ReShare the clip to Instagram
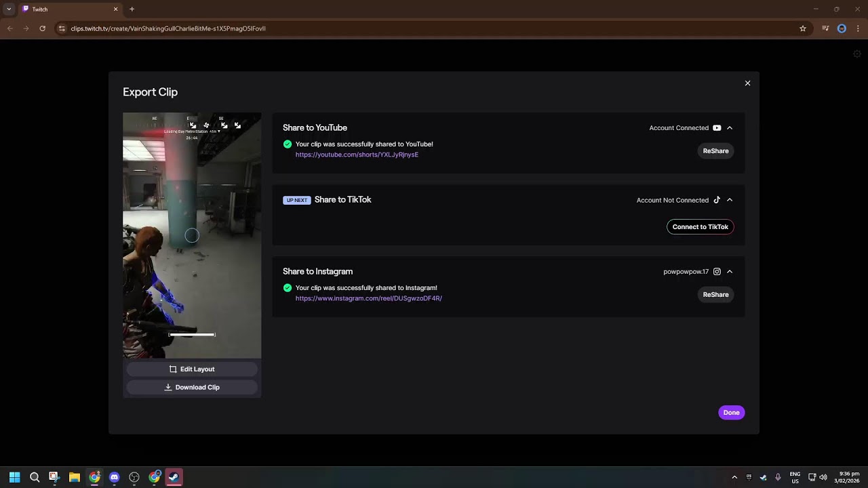 tap(715, 295)
